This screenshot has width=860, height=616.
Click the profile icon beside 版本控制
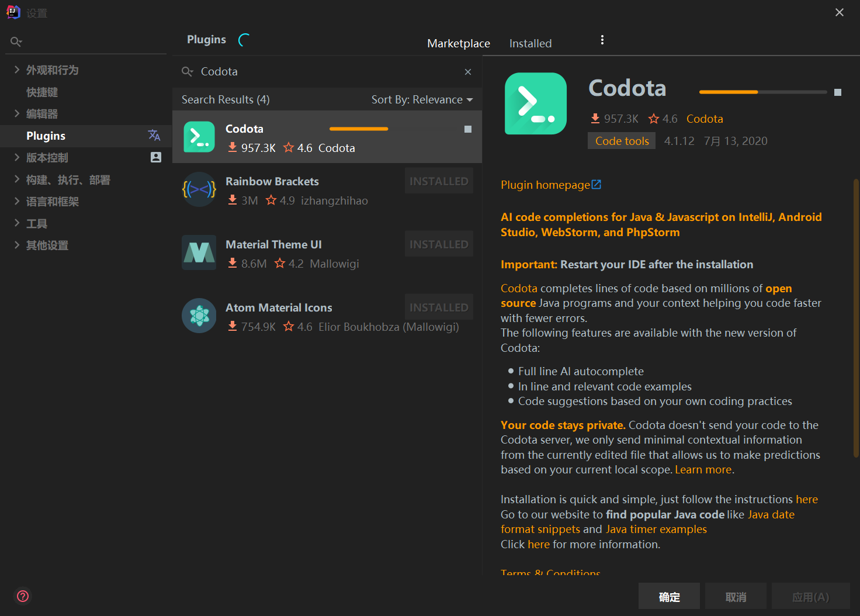156,157
